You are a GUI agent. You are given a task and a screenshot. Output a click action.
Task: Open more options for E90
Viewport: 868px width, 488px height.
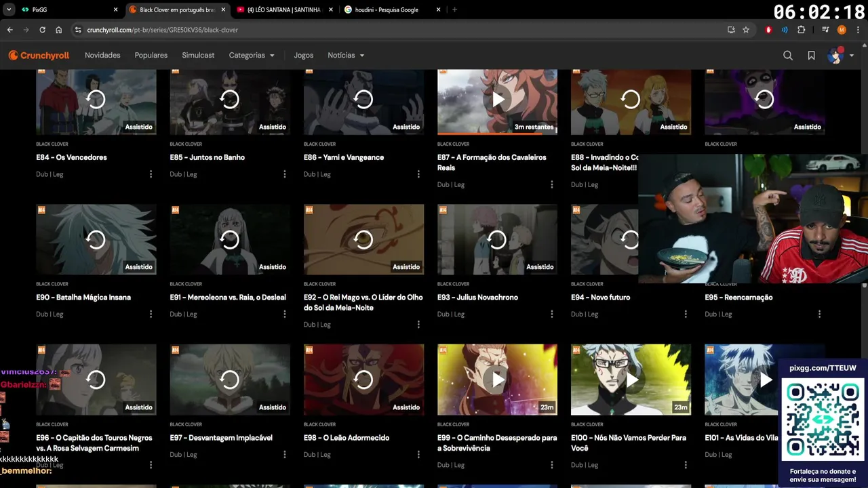pyautogui.click(x=151, y=314)
